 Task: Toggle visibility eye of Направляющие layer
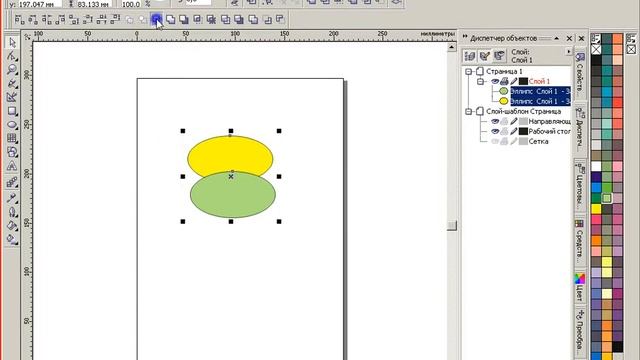tap(495, 121)
